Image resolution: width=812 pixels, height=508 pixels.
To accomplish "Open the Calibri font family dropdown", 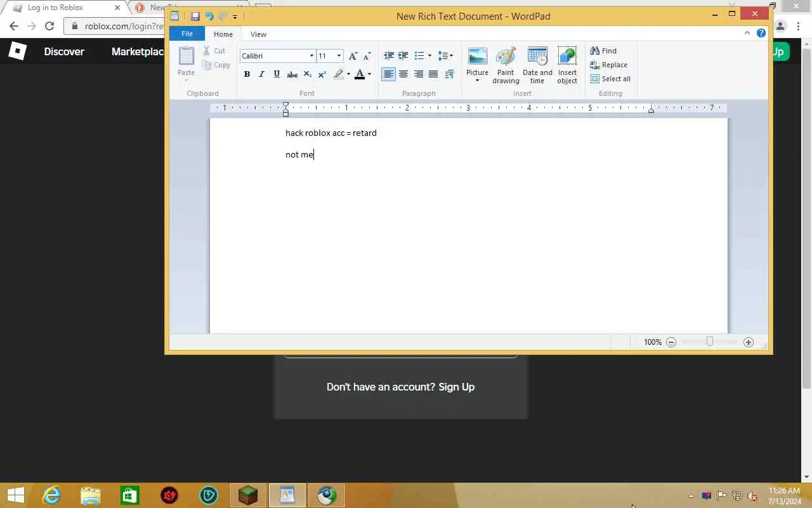I will point(311,56).
